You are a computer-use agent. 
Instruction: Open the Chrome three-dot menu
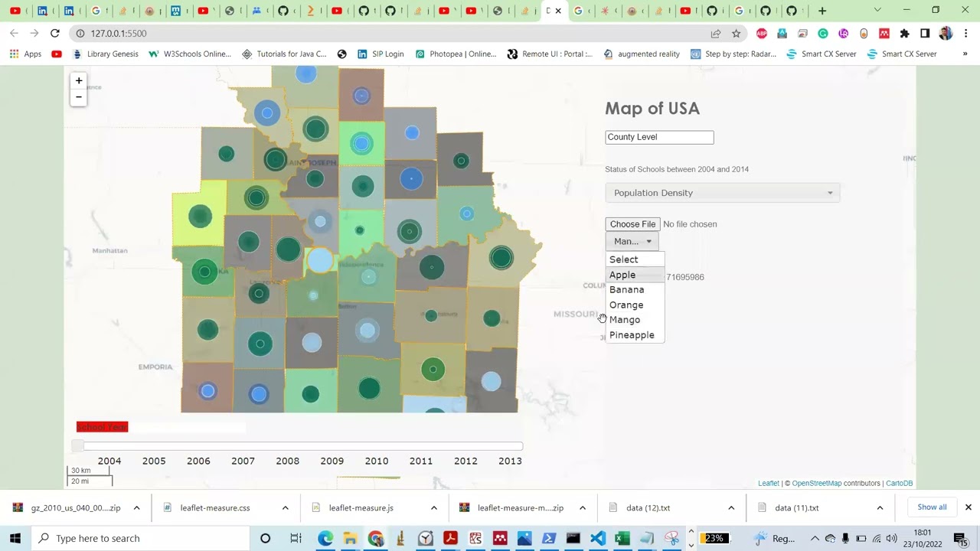966,34
